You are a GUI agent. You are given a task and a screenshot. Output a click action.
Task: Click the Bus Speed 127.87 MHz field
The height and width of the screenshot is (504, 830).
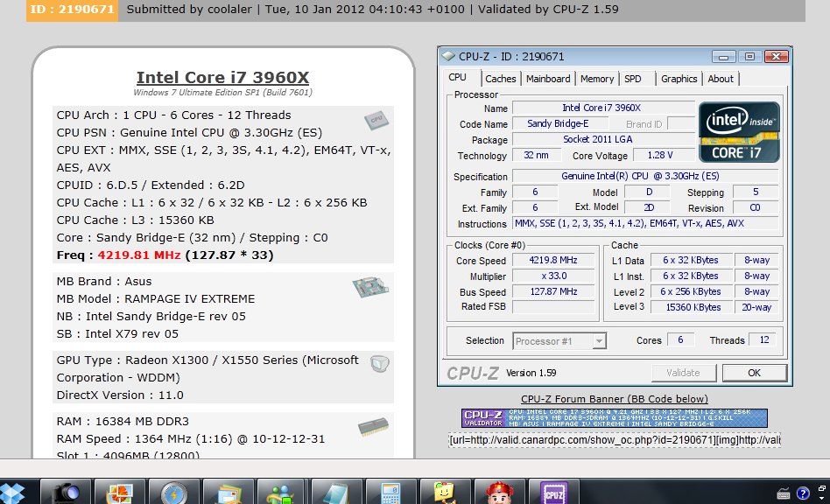(x=553, y=292)
